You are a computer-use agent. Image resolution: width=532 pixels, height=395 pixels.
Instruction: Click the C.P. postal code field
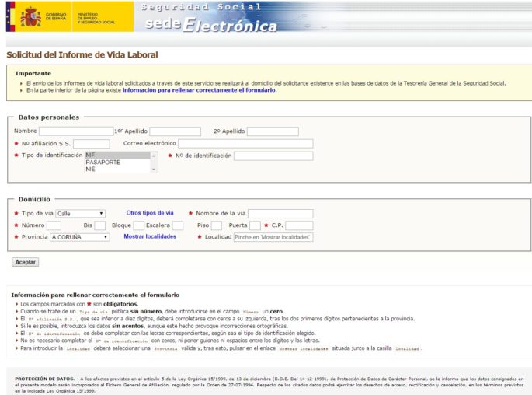[x=299, y=225]
